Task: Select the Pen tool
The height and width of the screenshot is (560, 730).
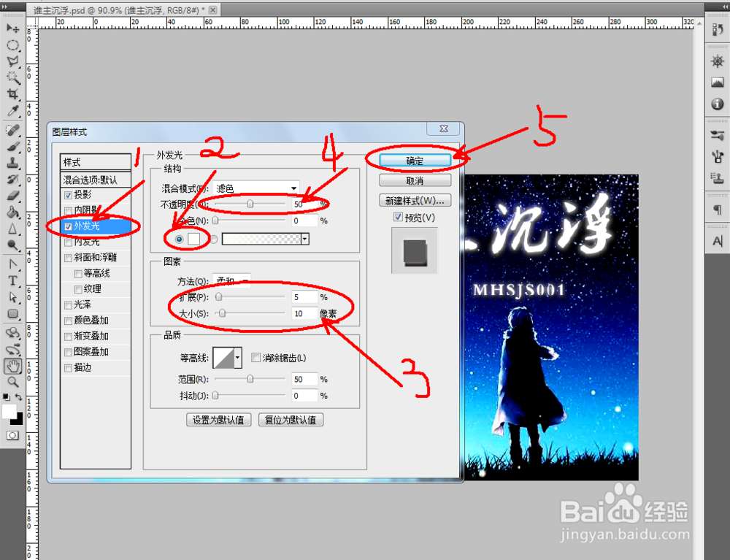Action: [12, 264]
